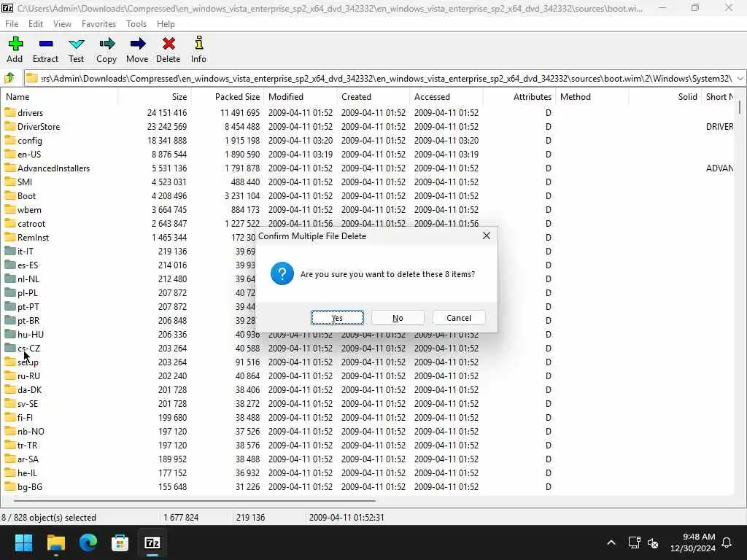
Task: Click the red Delete toolbar icon
Action: click(x=169, y=44)
